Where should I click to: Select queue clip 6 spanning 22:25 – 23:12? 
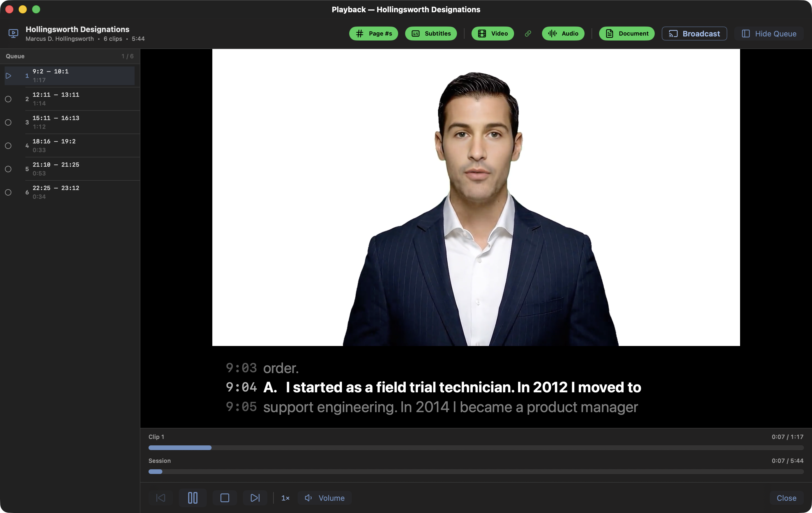pyautogui.click(x=70, y=192)
